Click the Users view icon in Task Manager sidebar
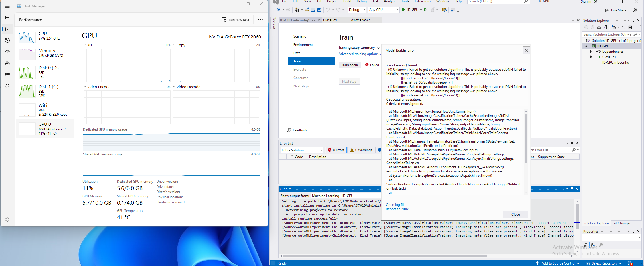 (x=7, y=63)
